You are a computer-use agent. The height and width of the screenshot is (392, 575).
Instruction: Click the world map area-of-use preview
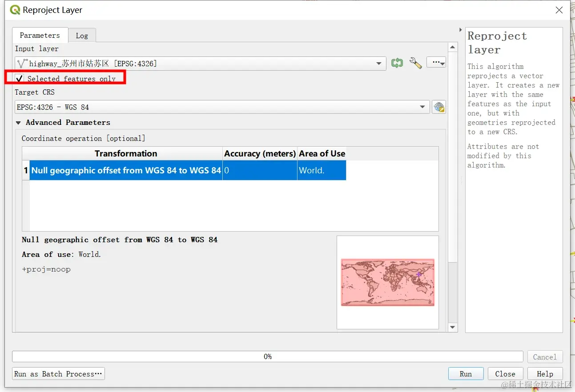[388, 282]
